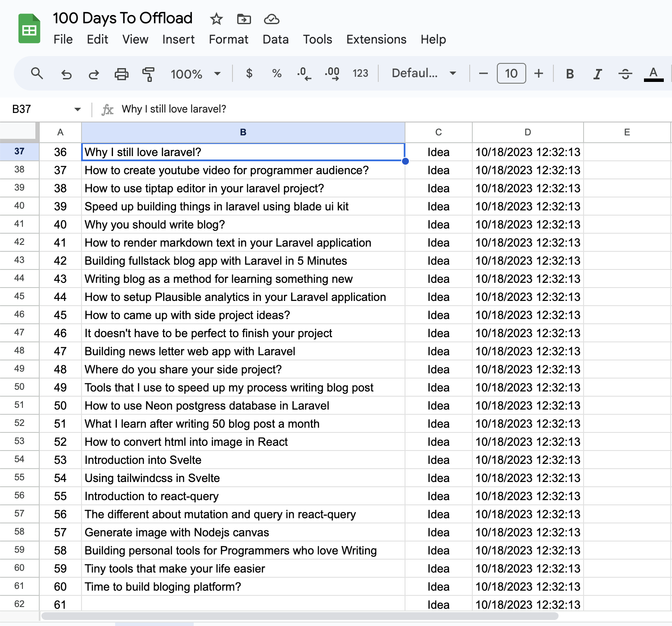672x626 pixels.
Task: Select column D header
Action: pos(528,132)
